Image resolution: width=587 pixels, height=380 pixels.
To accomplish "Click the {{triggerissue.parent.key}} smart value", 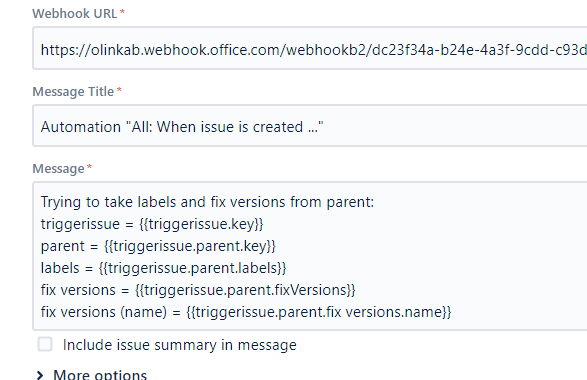I will (190, 246).
